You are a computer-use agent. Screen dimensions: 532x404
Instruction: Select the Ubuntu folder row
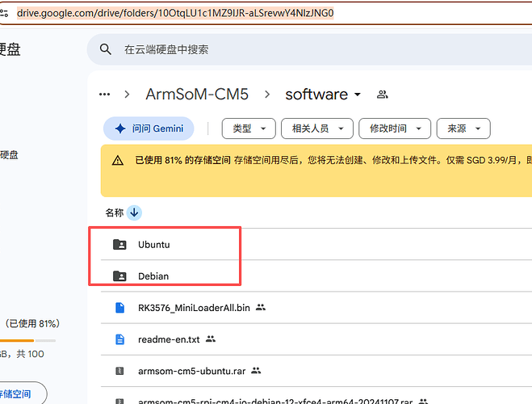[316, 245]
